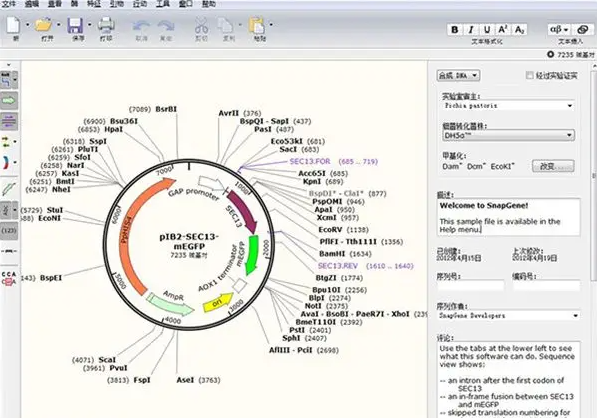Click the Save floppy disk icon
Image resolution: width=597 pixels, height=418 pixels.
click(75, 25)
